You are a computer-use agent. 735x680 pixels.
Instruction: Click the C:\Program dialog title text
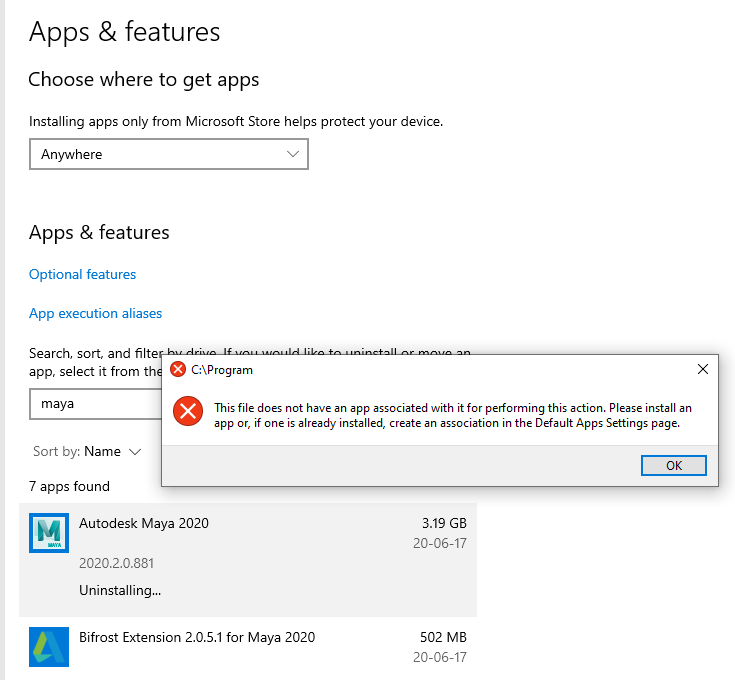click(222, 370)
